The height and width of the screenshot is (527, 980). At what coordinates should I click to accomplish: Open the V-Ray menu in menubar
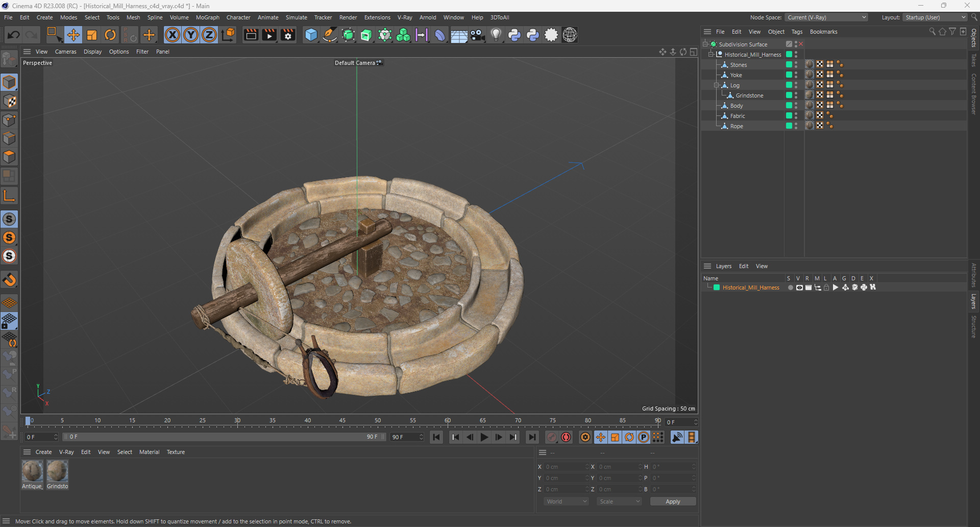[405, 17]
